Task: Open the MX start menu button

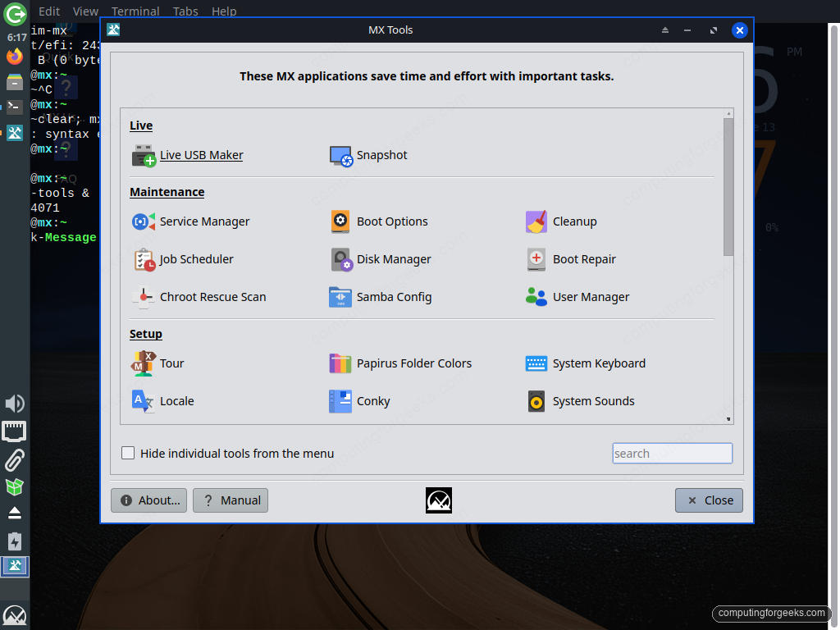Action: 15,615
